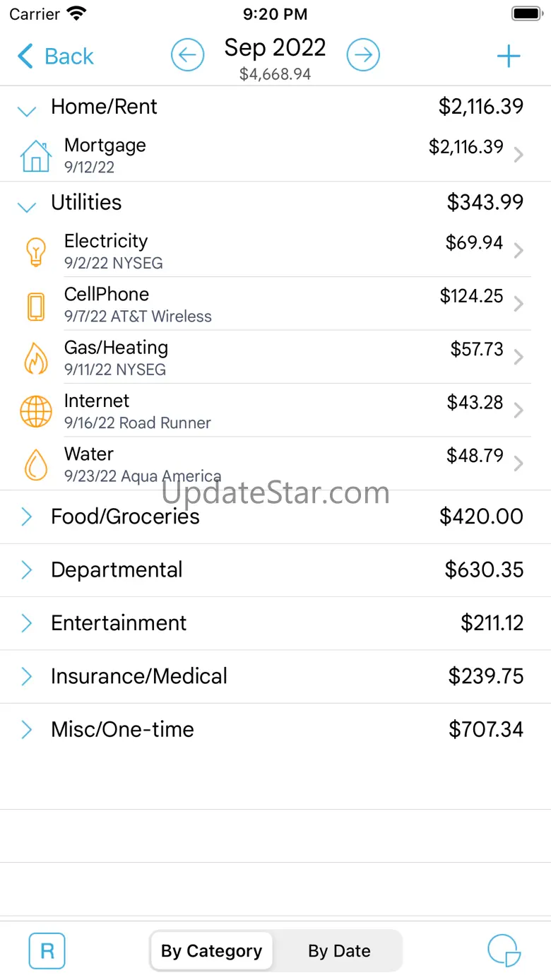The height and width of the screenshot is (980, 551).
Task: Tap the Water droplet icon
Action: [x=35, y=465]
